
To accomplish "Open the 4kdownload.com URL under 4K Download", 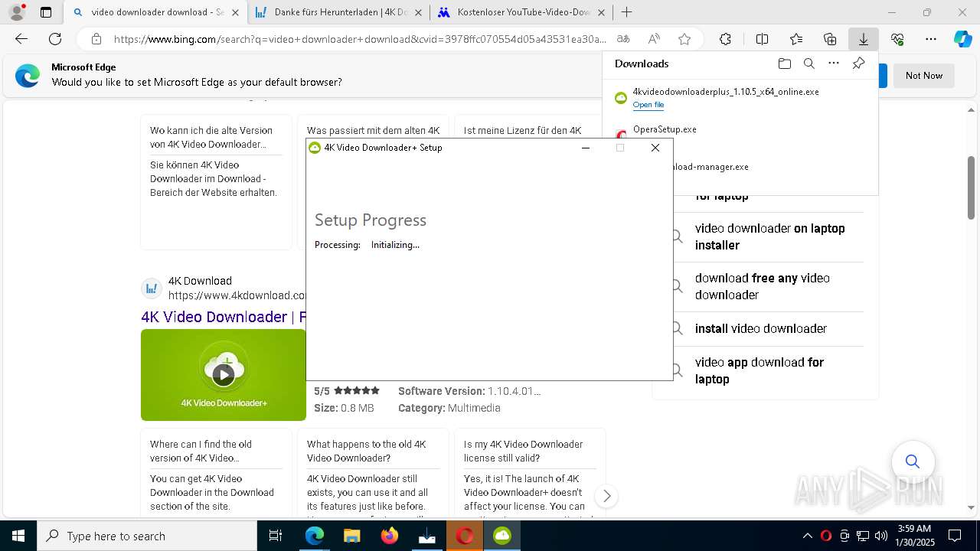I will point(237,295).
